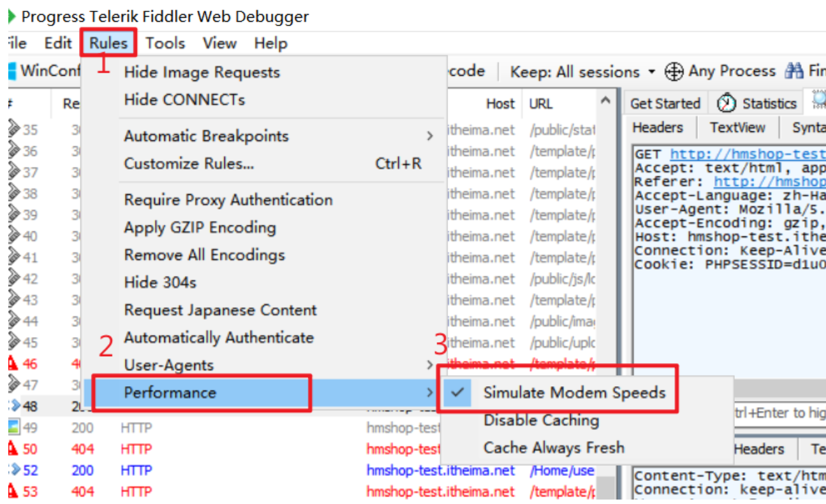This screenshot has height=504, width=826.
Task: Click WinConfig toolbar button
Action: click(45, 71)
